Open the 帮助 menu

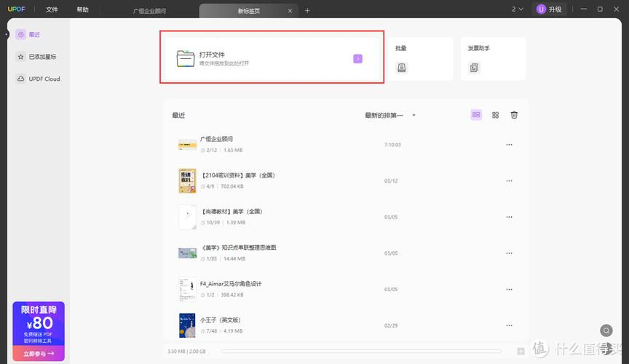coord(83,9)
